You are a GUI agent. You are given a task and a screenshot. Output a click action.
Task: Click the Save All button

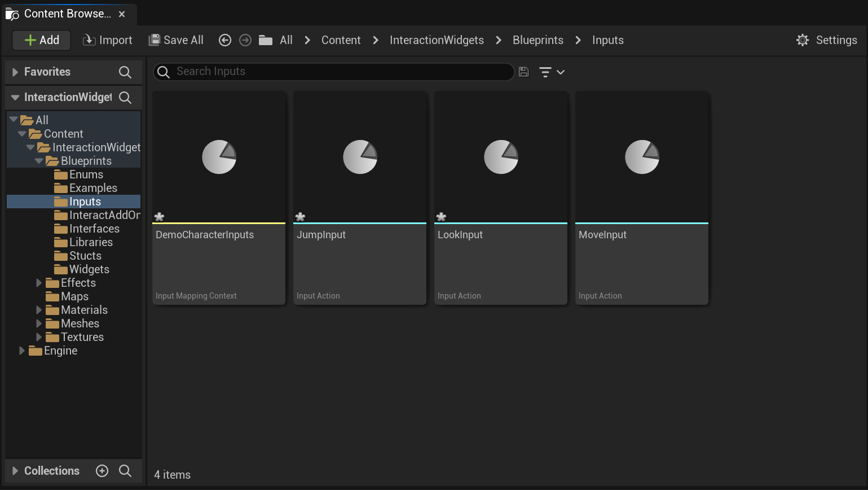click(x=176, y=40)
